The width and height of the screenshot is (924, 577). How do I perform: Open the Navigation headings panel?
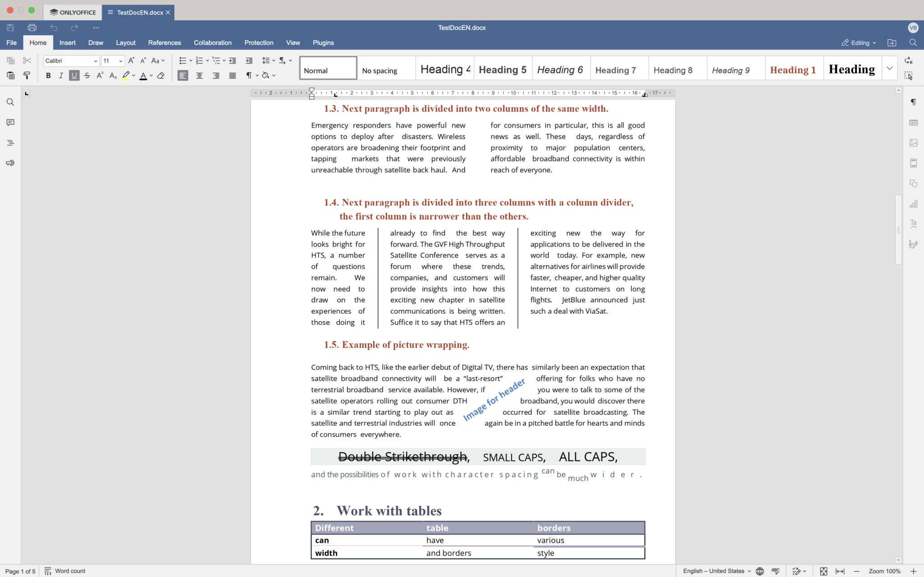pos(10,143)
